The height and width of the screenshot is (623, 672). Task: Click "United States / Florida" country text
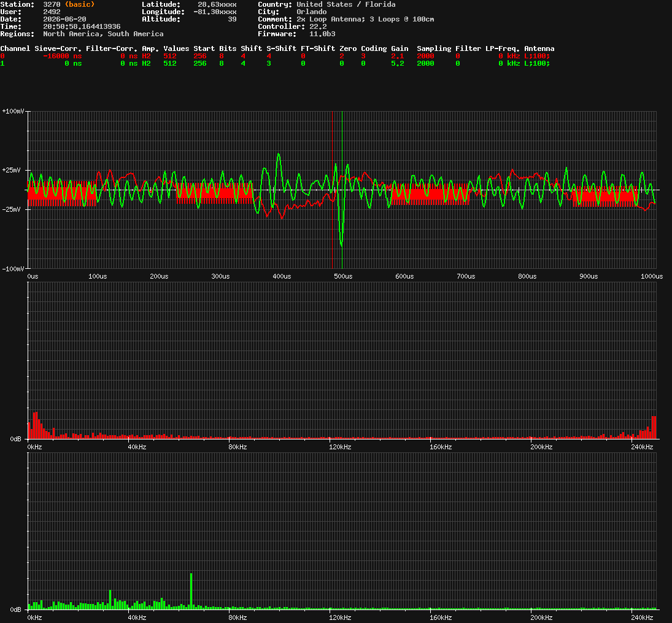(346, 4)
